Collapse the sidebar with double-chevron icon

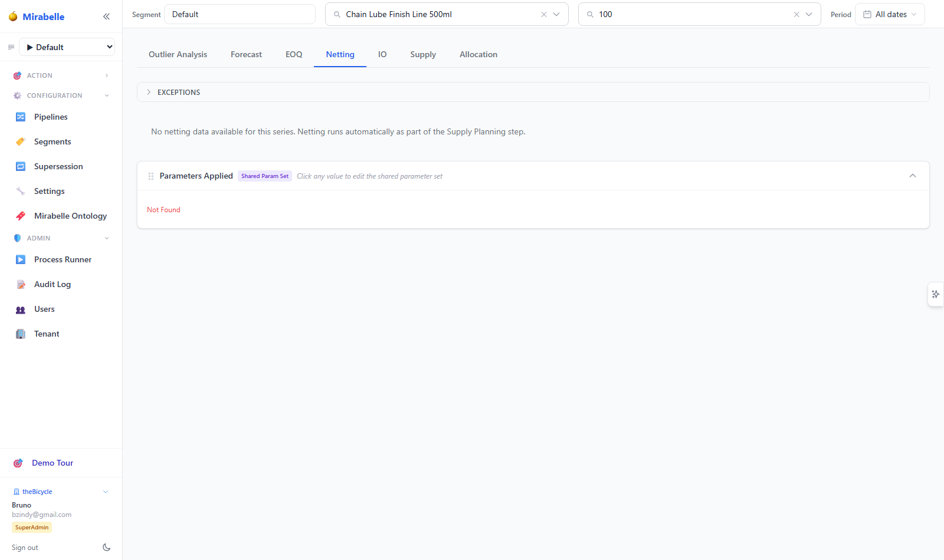tap(106, 17)
